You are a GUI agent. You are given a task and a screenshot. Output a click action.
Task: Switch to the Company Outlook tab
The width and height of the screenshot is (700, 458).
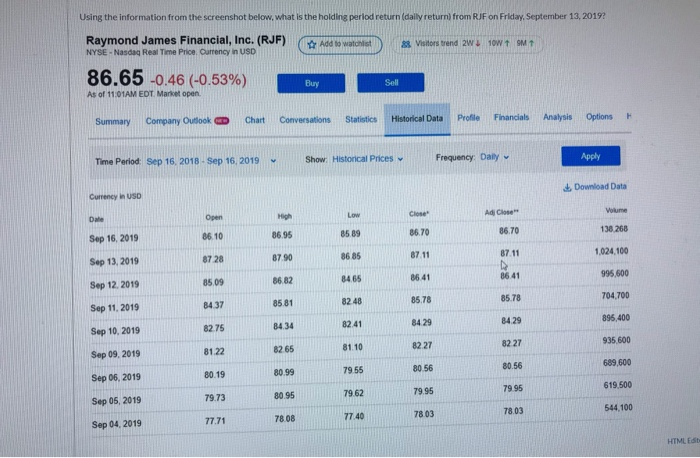coord(178,121)
